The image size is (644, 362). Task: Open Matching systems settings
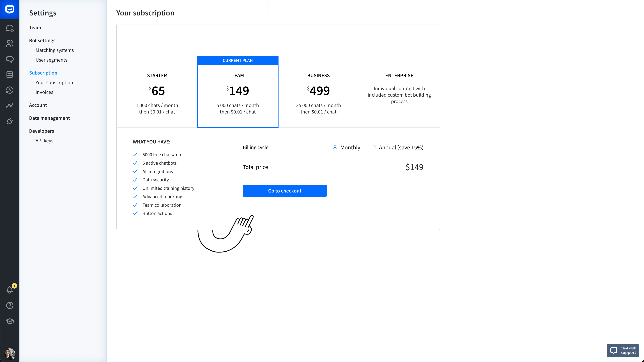tap(54, 50)
